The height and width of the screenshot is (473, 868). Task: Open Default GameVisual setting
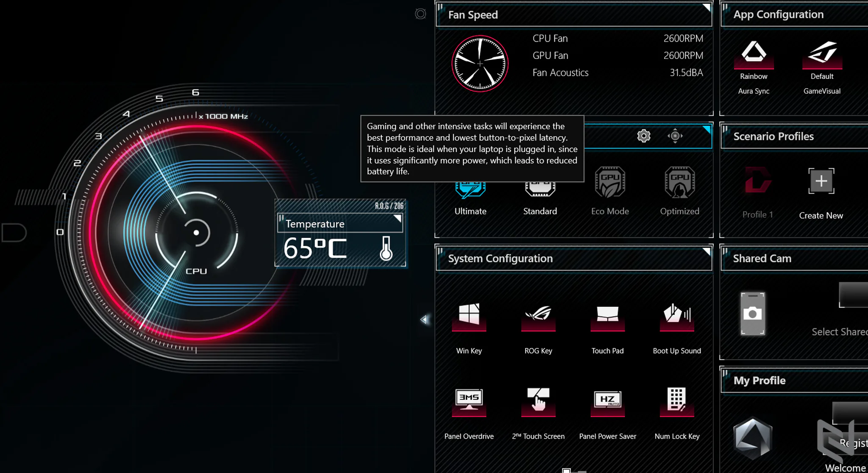coord(822,55)
